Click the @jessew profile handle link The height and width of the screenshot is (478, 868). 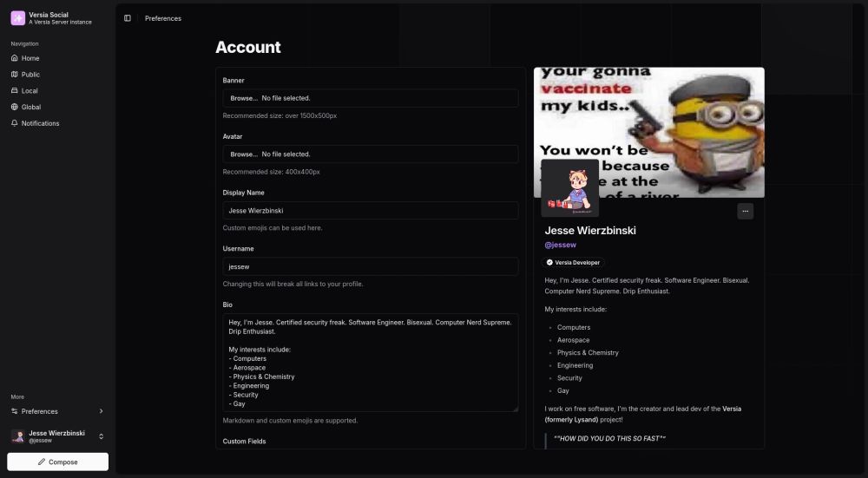[560, 245]
